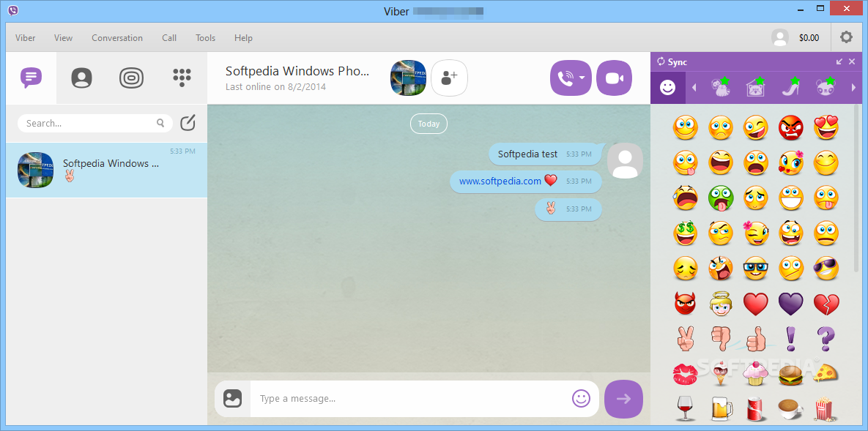Screen dimensions: 868x431
Task: Insert the red devil emoticon
Action: 686,304
